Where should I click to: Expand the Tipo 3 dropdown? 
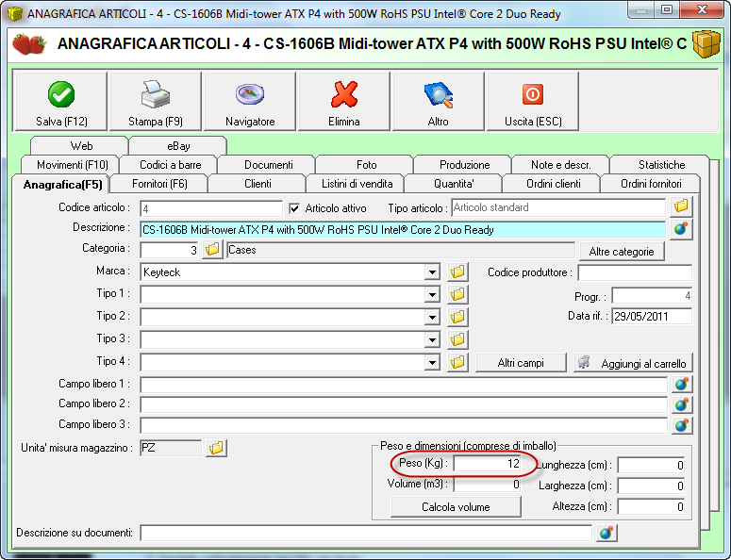(432, 339)
